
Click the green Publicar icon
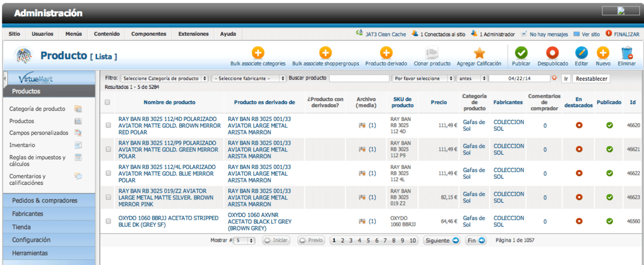521,53
